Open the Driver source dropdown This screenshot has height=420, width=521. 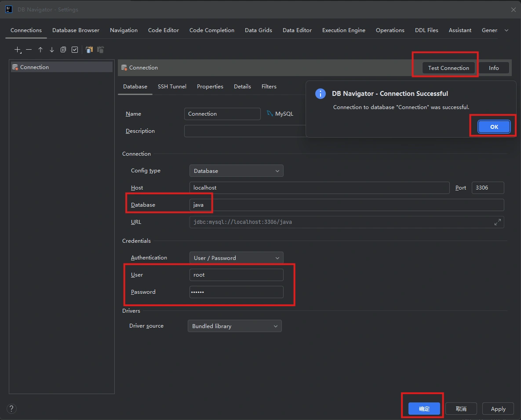point(234,326)
